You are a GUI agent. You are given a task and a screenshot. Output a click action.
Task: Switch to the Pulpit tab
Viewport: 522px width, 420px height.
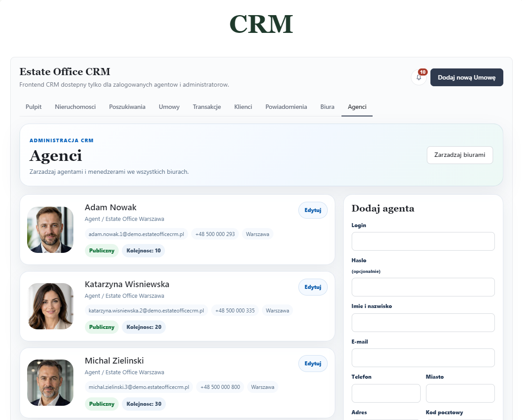34,107
